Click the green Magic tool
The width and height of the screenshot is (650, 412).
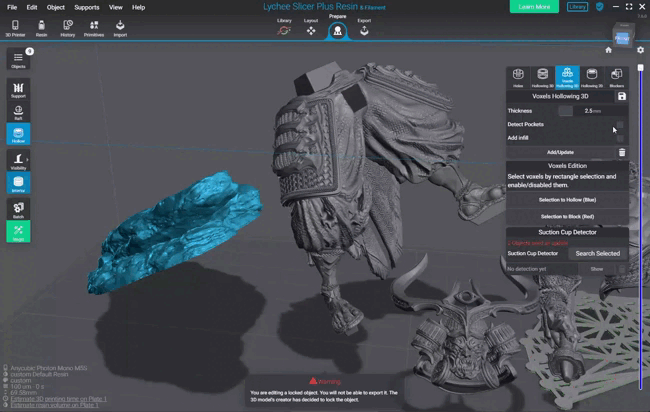[x=18, y=232]
